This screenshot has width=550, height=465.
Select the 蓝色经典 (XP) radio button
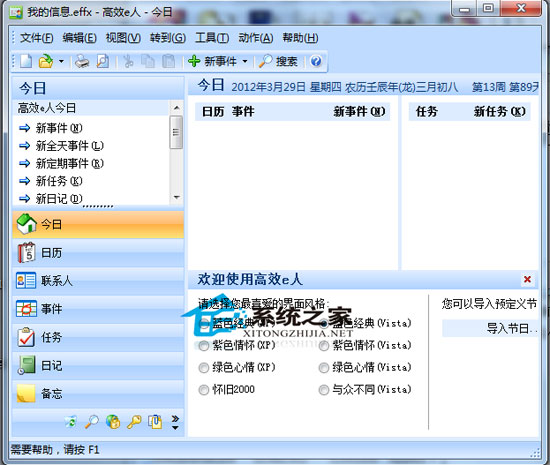click(204, 323)
